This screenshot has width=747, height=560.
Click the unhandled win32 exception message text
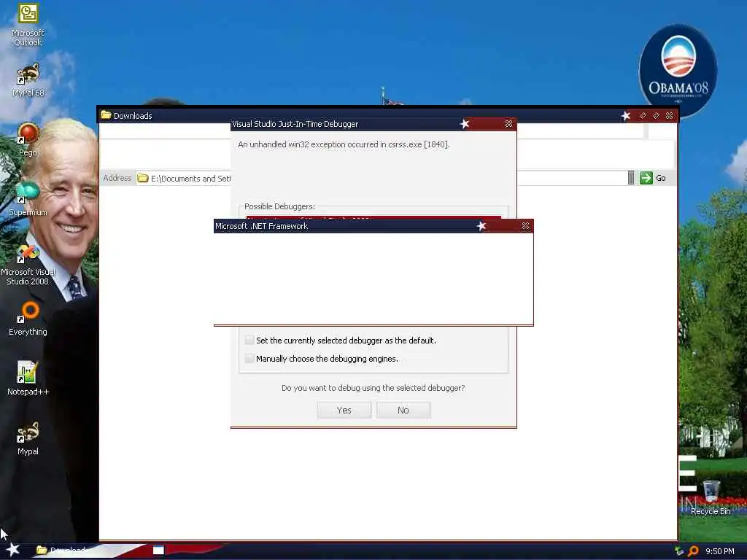click(x=344, y=144)
